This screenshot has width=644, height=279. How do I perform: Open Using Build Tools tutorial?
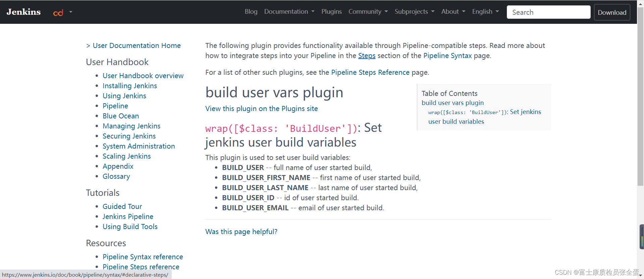[130, 227]
